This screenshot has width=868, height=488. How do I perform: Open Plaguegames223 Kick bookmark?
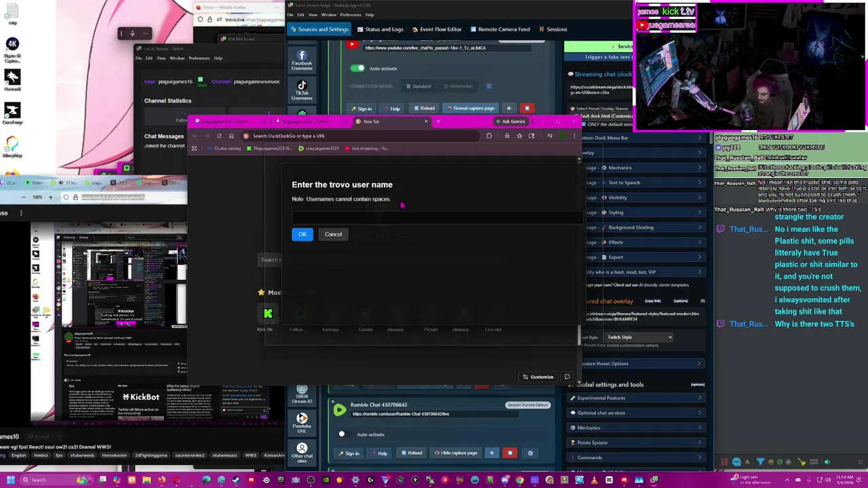tap(269, 148)
